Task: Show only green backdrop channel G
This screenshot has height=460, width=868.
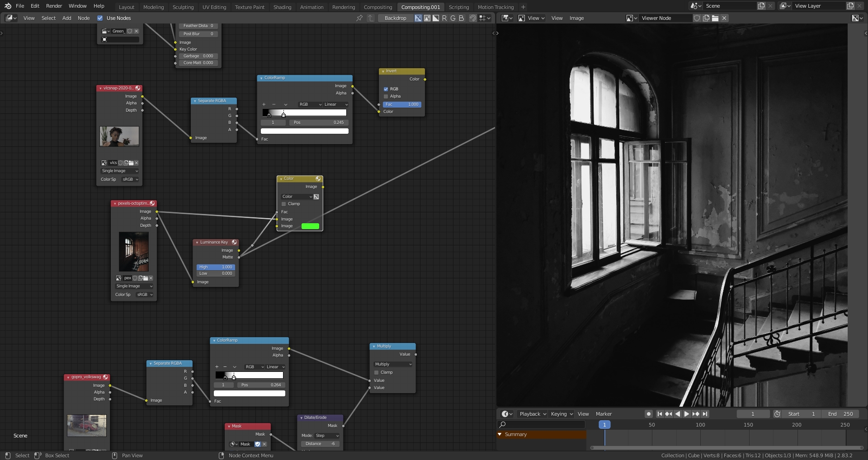Action: click(453, 18)
